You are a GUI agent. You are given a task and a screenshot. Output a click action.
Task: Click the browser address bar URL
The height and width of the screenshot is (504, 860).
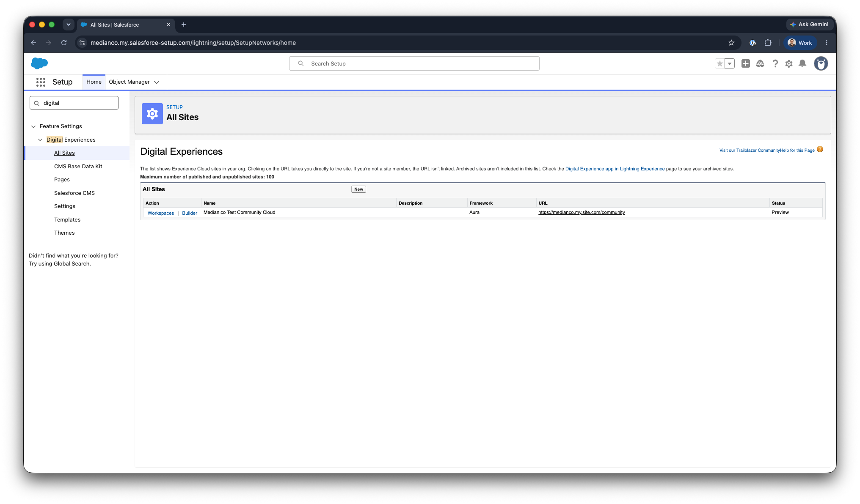pos(193,43)
